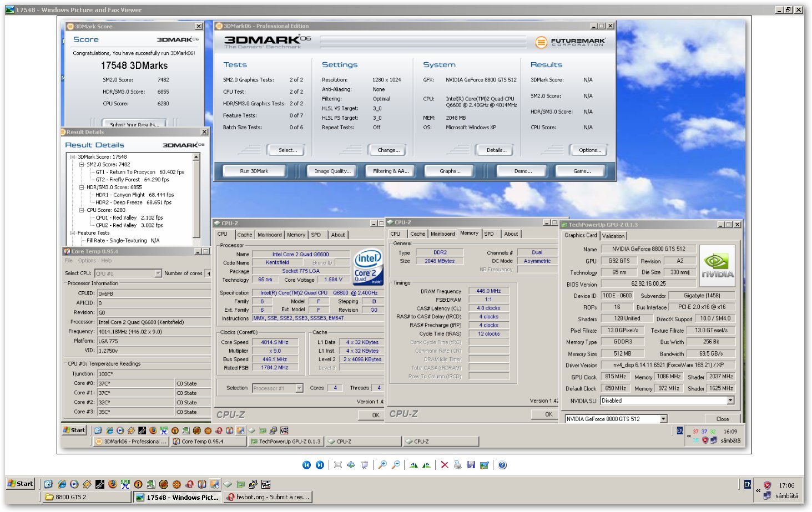Click the GT1 - Return To Proxycon result row
The height and width of the screenshot is (512, 812).
click(140, 173)
